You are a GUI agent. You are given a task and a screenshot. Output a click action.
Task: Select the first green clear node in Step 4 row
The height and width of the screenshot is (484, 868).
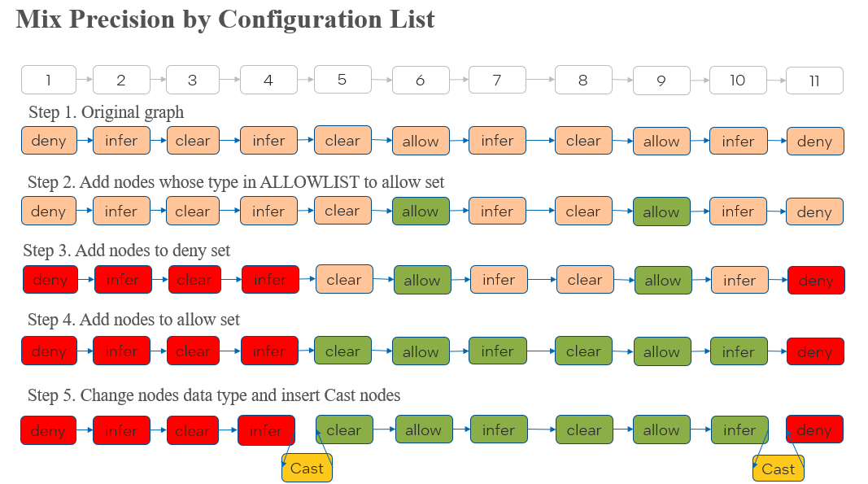tap(342, 351)
